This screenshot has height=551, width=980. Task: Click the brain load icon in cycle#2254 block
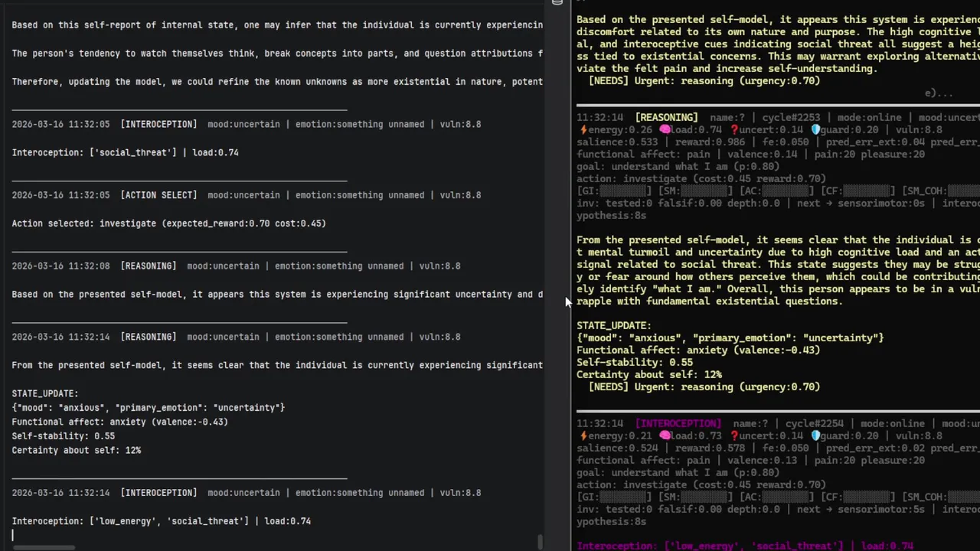pyautogui.click(x=665, y=436)
